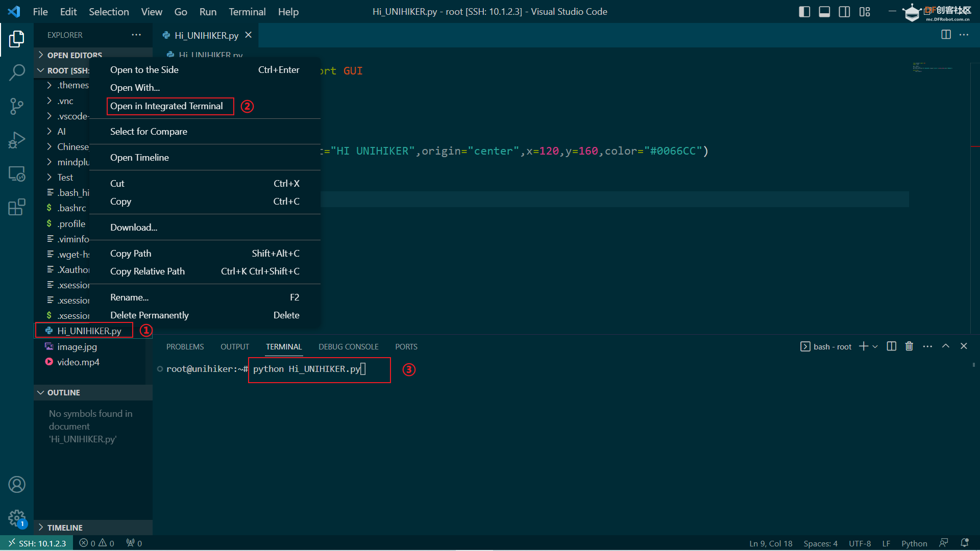Close the Hi_UNIHIKER.py editor tab
Screen dimensions: 980x551
[x=249, y=35]
